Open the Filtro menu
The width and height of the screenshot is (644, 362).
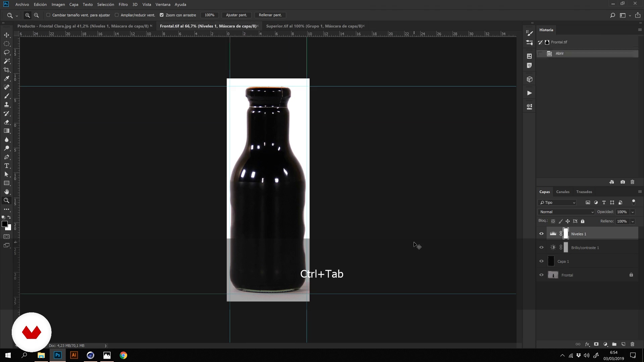pos(123,4)
